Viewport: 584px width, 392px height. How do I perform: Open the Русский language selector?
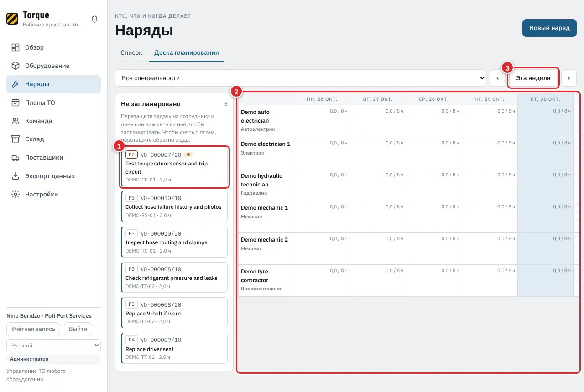(53, 346)
